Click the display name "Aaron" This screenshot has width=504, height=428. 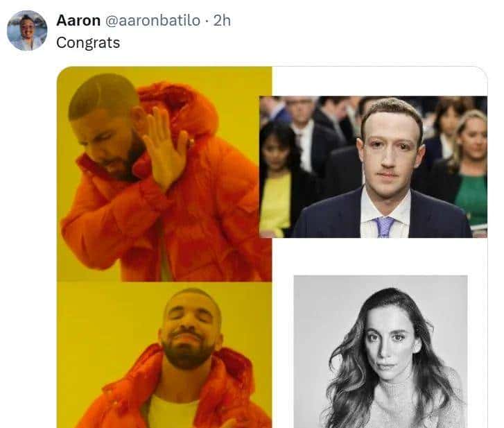[x=78, y=21]
